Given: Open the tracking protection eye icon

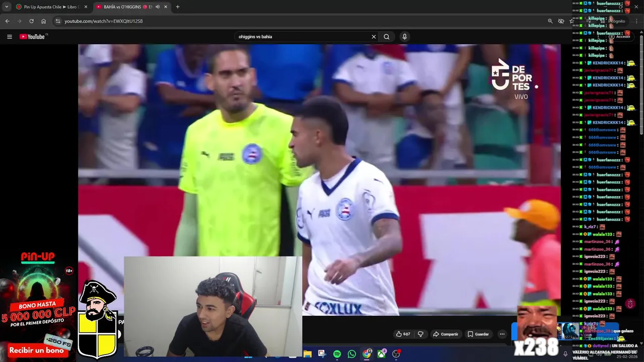Looking at the screenshot, I should 561,21.
